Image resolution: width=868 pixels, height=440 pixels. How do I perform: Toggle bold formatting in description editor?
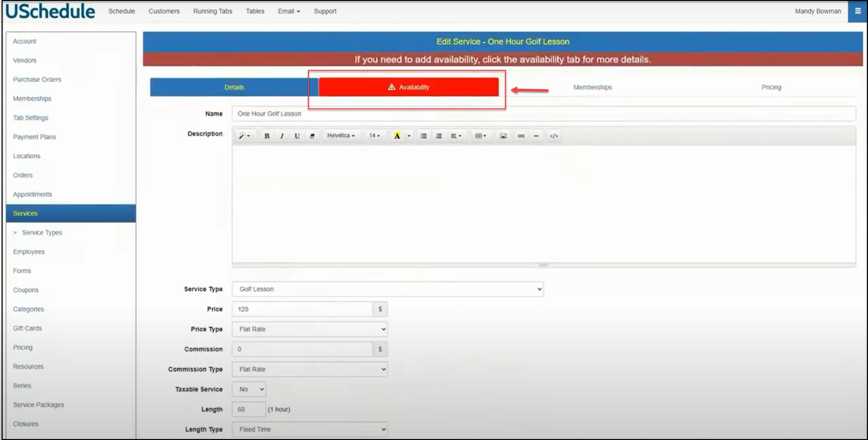pos(267,136)
